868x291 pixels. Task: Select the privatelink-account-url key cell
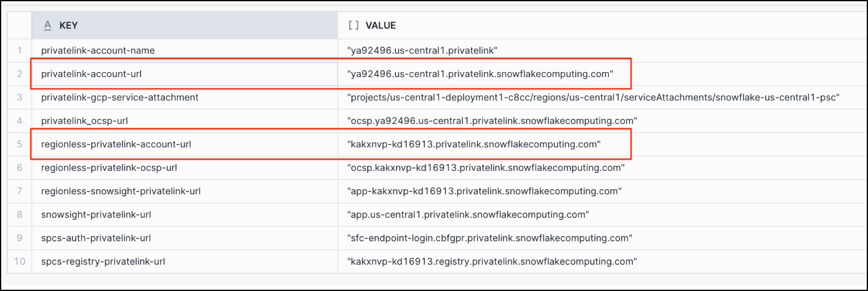[x=92, y=74]
